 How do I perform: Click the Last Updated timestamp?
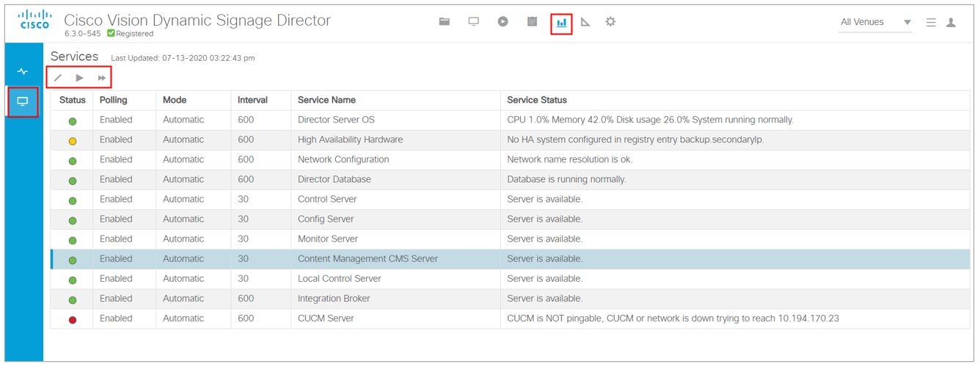(x=183, y=58)
